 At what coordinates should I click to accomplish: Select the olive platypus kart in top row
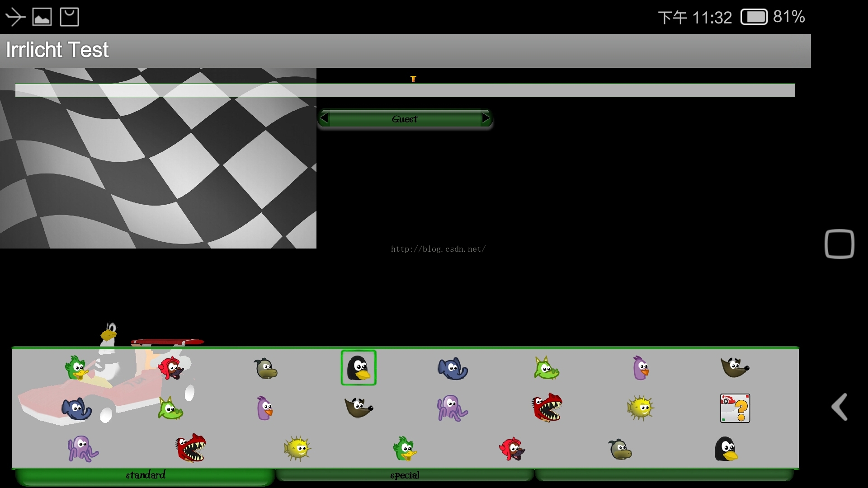pos(265,368)
